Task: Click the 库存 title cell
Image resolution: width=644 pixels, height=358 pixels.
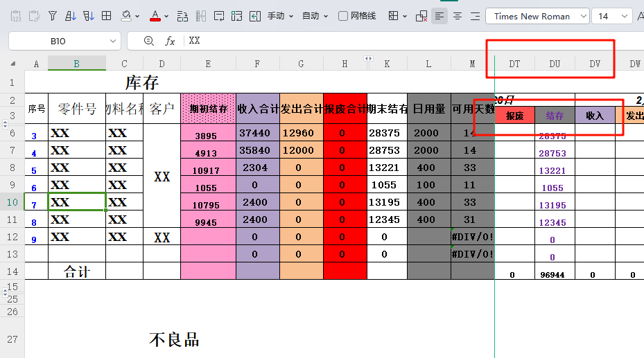Action: tap(141, 82)
